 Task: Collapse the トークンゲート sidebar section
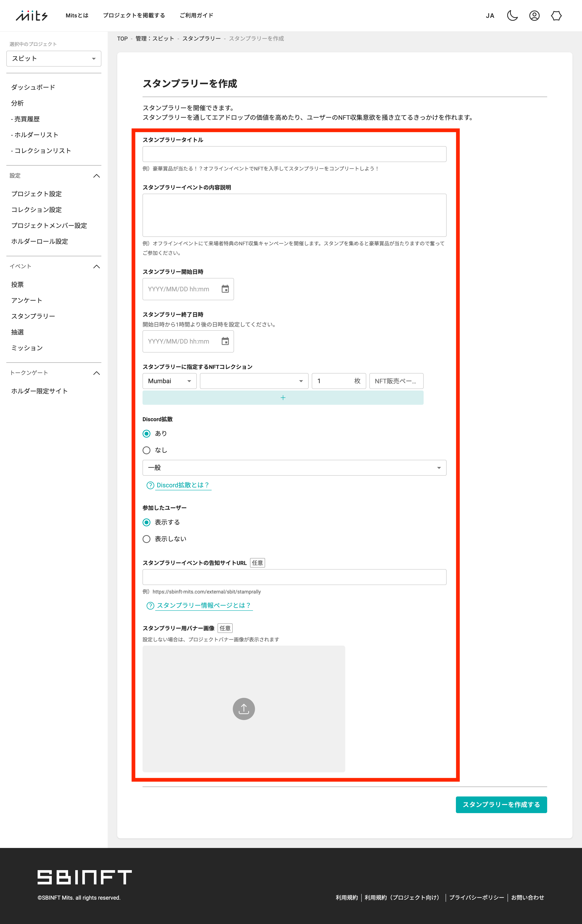97,373
